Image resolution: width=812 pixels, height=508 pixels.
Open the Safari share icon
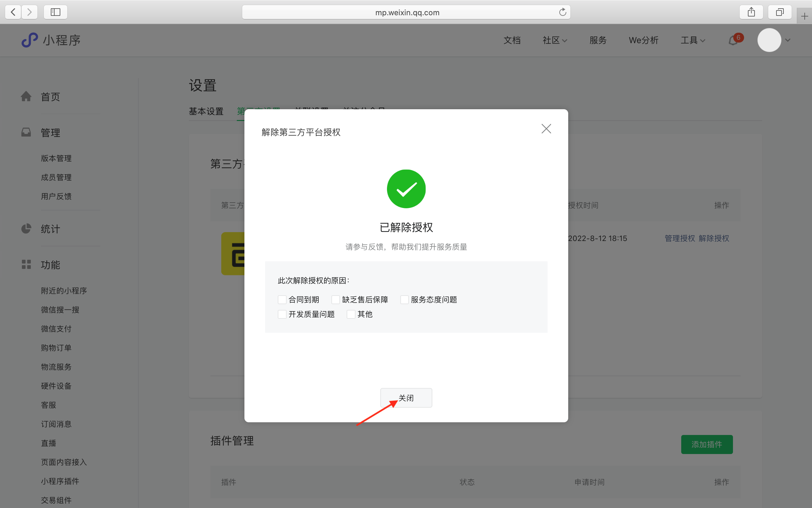coord(751,12)
